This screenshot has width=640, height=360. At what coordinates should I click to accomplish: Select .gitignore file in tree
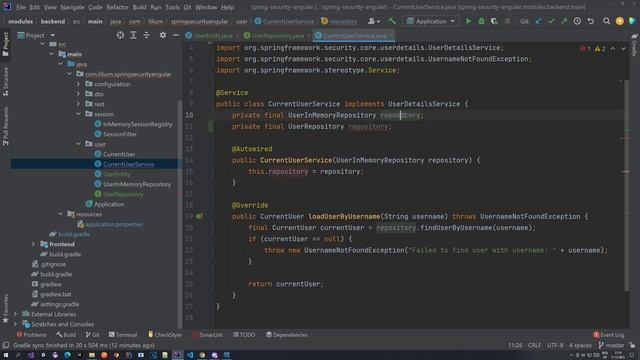coord(53,264)
